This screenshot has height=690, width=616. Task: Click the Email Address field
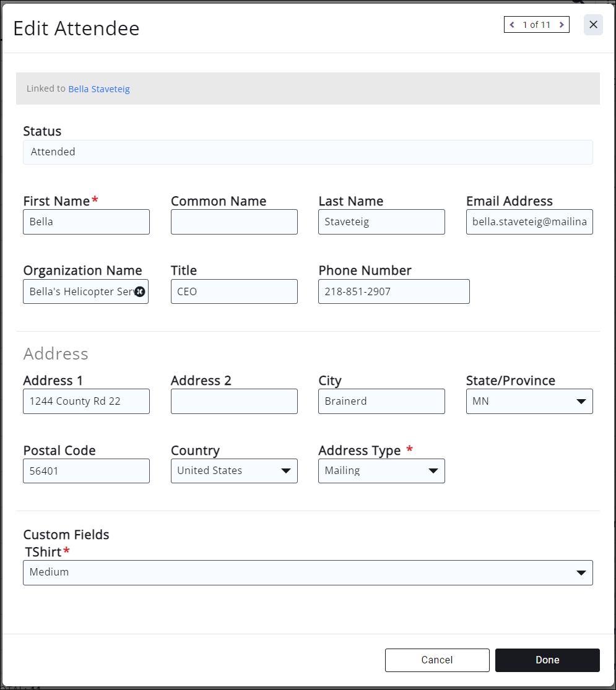point(529,222)
